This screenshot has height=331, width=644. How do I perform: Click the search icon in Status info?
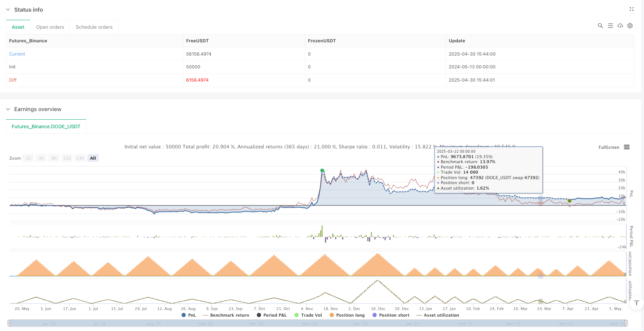tap(600, 26)
